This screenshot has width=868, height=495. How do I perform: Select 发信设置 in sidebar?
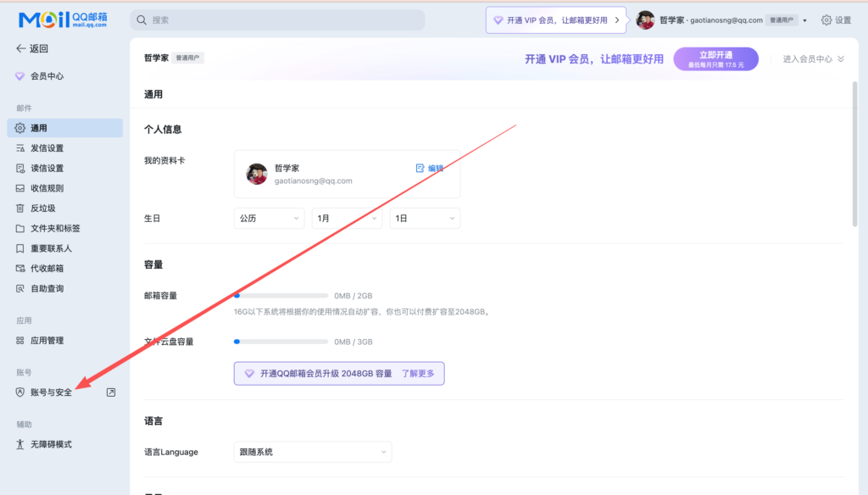47,148
